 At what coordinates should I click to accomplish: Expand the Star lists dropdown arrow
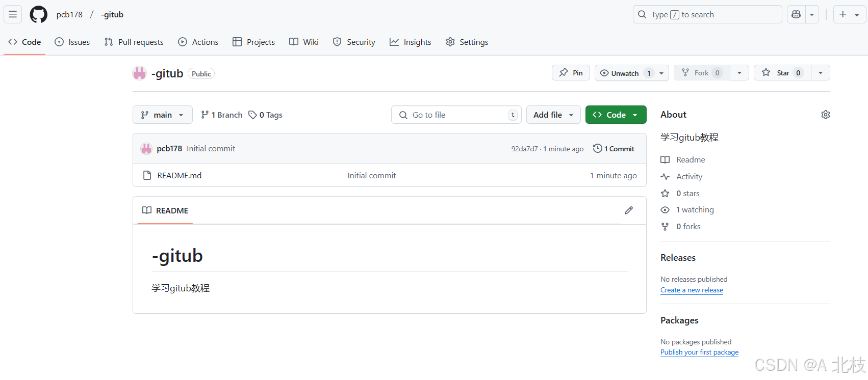821,73
